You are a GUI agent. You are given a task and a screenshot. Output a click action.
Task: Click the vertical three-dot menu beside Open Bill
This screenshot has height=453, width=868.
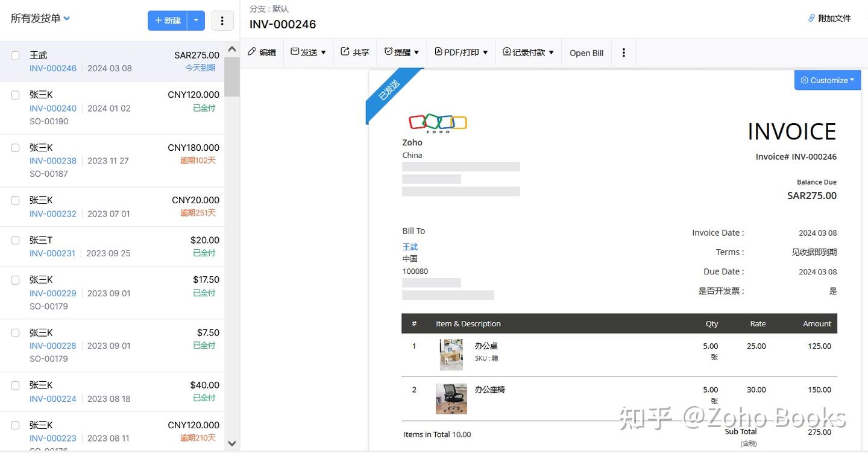[x=623, y=52]
